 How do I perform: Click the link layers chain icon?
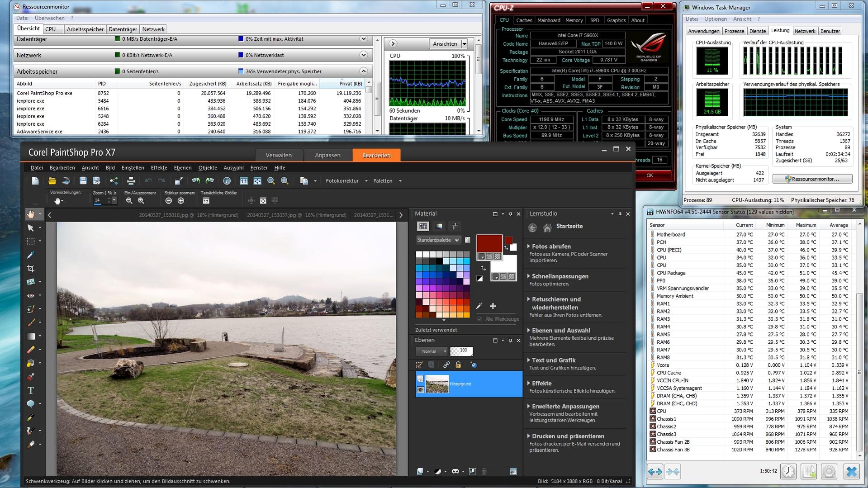click(446, 365)
